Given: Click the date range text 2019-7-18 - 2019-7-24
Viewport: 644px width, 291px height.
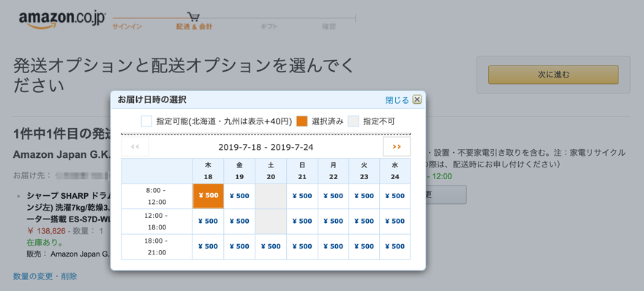Looking at the screenshot, I should (x=266, y=147).
